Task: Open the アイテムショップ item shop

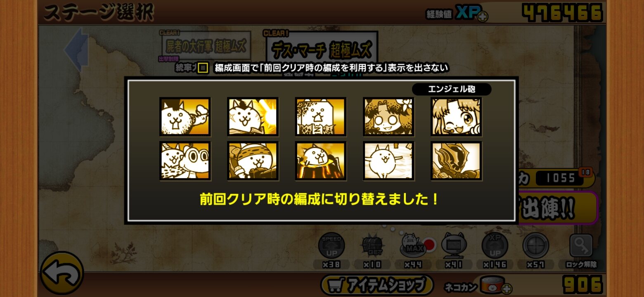Action: click(377, 285)
